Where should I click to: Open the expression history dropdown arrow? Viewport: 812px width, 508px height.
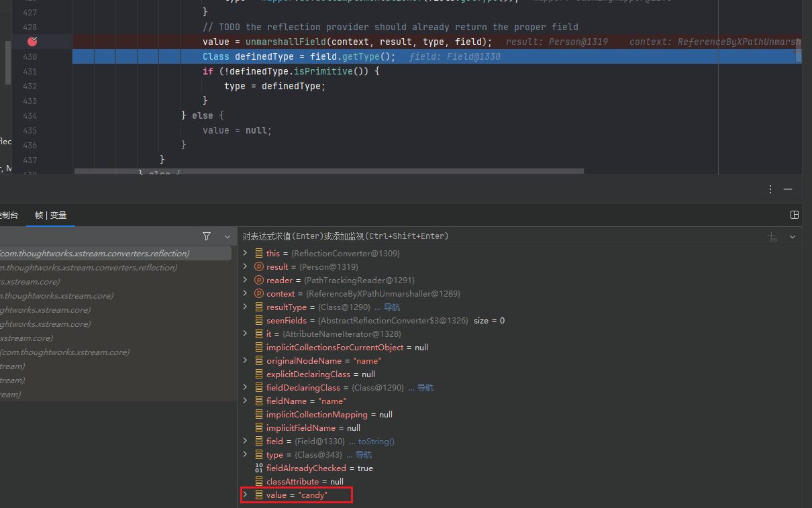[793, 237]
